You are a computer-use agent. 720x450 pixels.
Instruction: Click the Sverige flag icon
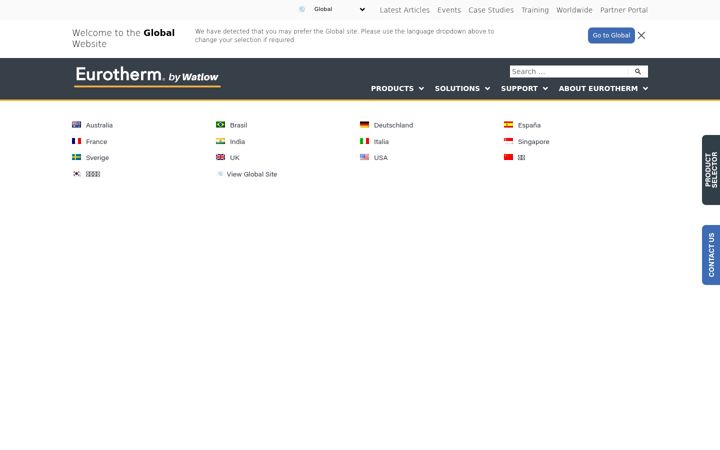click(x=76, y=157)
